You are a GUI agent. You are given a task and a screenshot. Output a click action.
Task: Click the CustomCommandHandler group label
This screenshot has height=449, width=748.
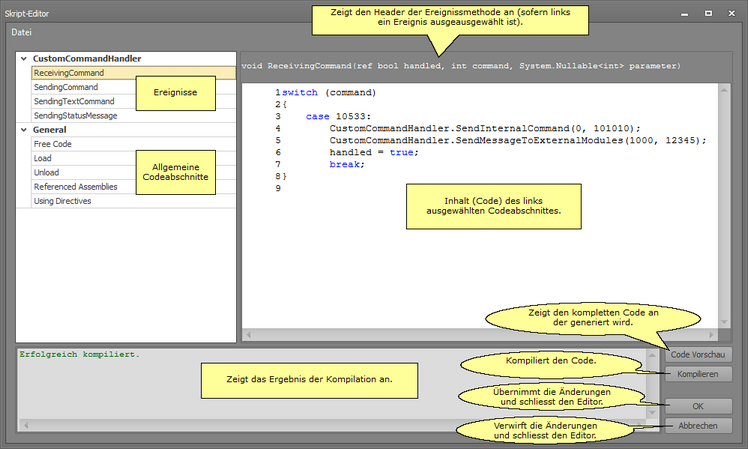[x=87, y=59]
